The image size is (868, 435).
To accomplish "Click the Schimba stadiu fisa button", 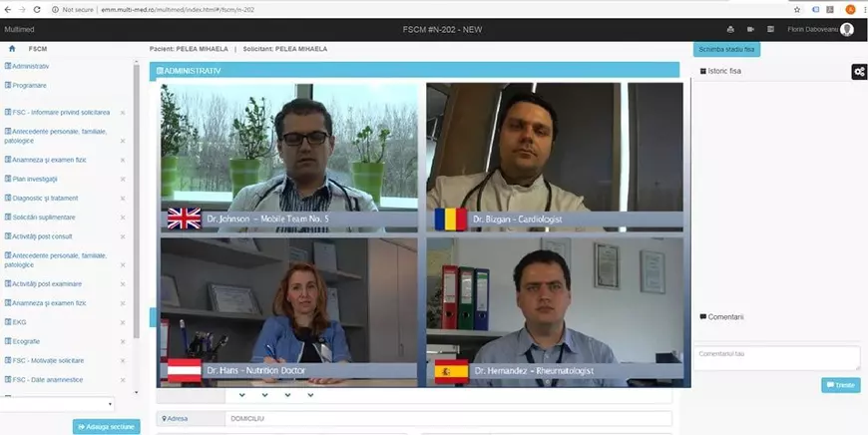I will coord(726,49).
